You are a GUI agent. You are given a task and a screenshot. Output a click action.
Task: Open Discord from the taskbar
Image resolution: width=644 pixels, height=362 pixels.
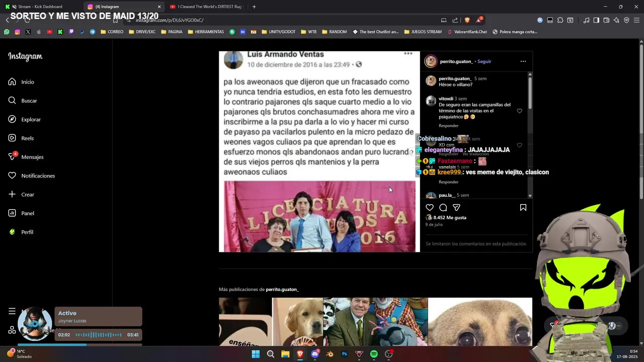click(x=315, y=354)
